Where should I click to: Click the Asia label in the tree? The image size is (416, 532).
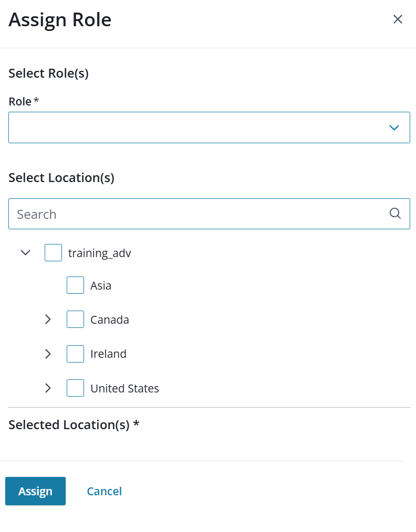(x=101, y=286)
